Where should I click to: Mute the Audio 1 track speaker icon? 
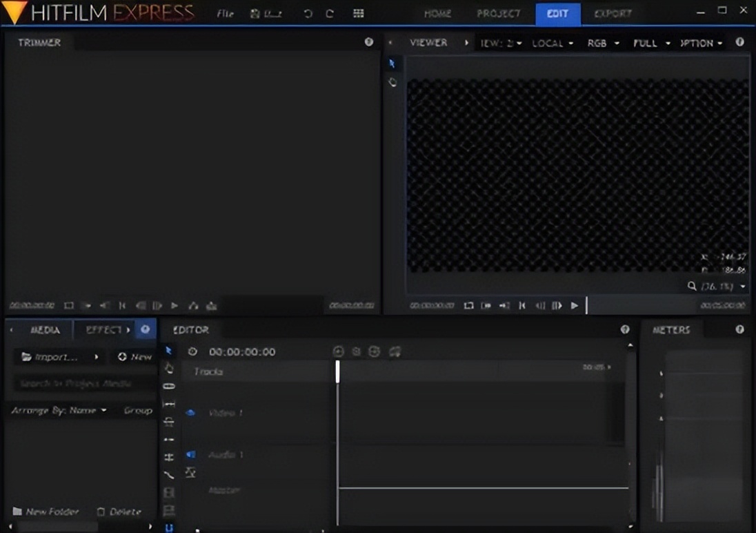pyautogui.click(x=190, y=454)
